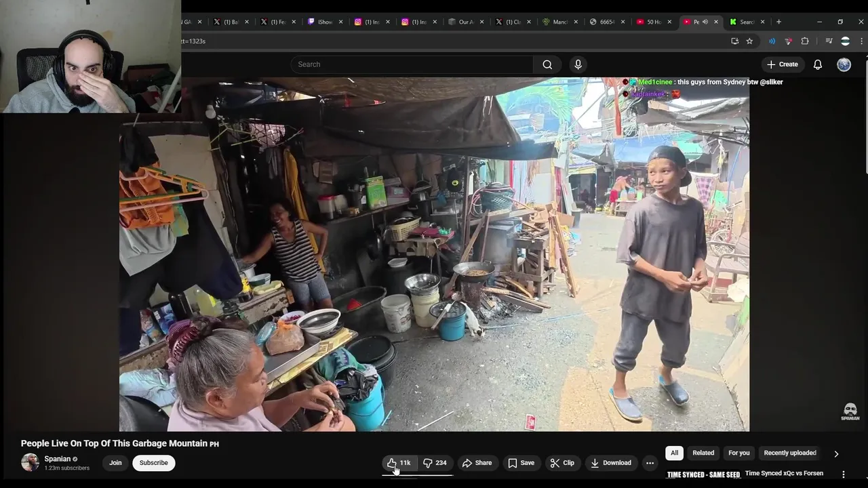
Task: Click the Time Synced xQc vs Forsen title
Action: [x=784, y=473]
